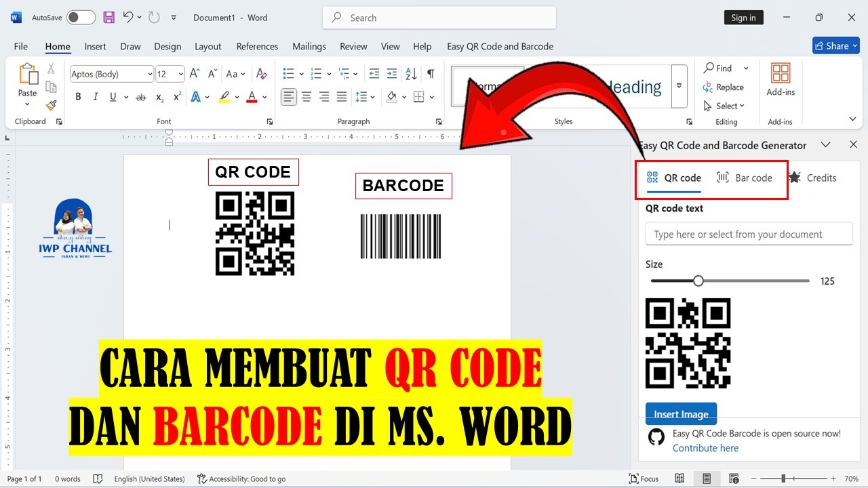Screen dimensions: 868x488
Task: Undo the last action
Action: click(x=128, y=18)
